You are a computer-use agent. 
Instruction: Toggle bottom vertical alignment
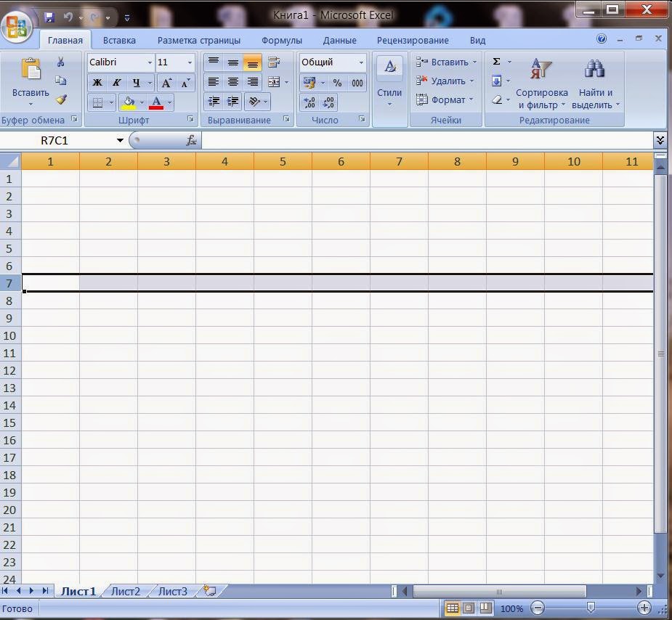pyautogui.click(x=252, y=62)
